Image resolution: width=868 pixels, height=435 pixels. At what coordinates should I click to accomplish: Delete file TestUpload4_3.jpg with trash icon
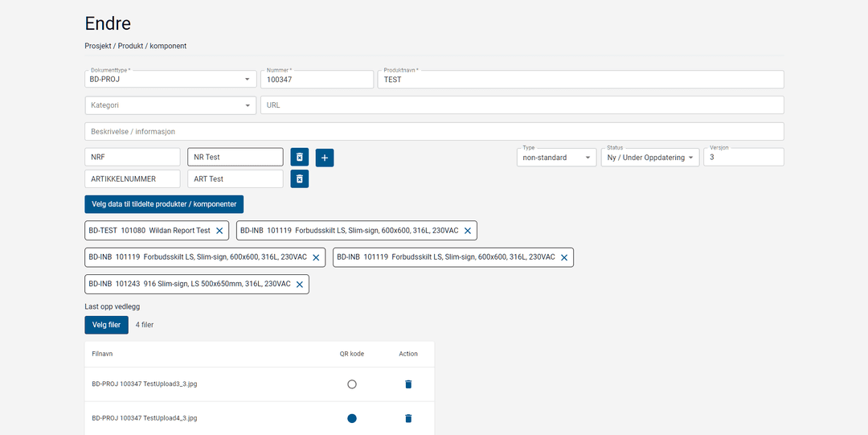point(408,418)
